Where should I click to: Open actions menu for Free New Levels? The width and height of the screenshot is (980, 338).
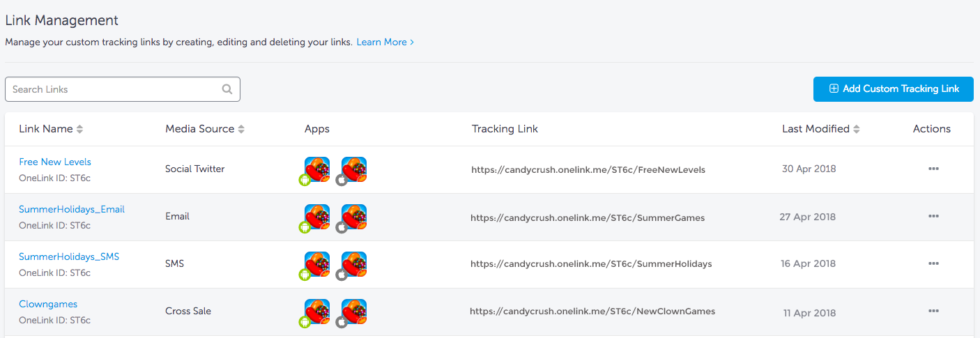click(933, 169)
